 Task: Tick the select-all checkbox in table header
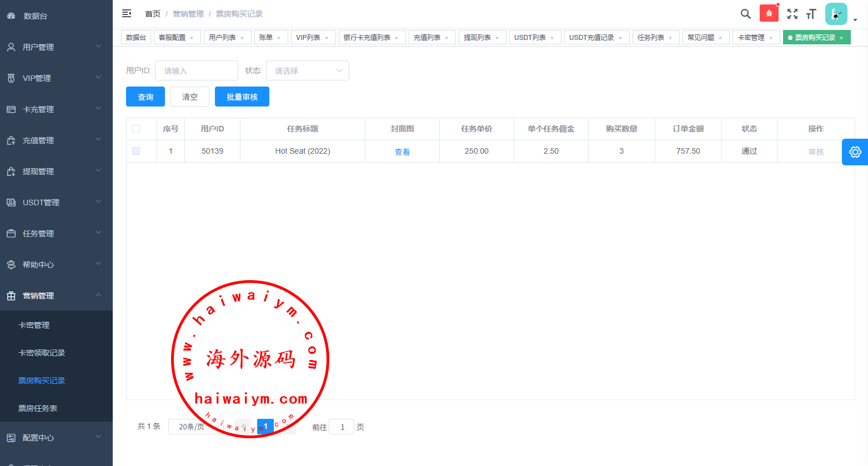pyautogui.click(x=136, y=129)
